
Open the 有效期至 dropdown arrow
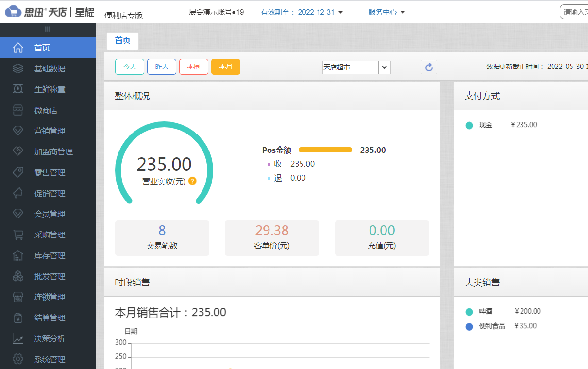340,12
